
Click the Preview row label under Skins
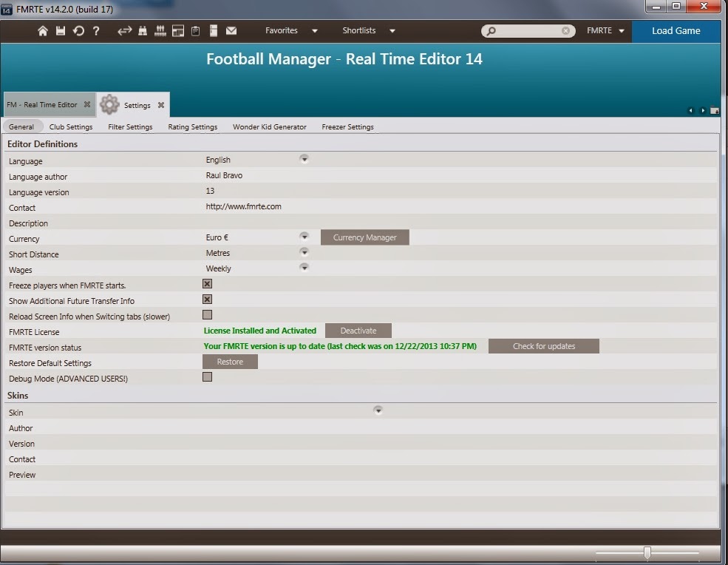(22, 475)
